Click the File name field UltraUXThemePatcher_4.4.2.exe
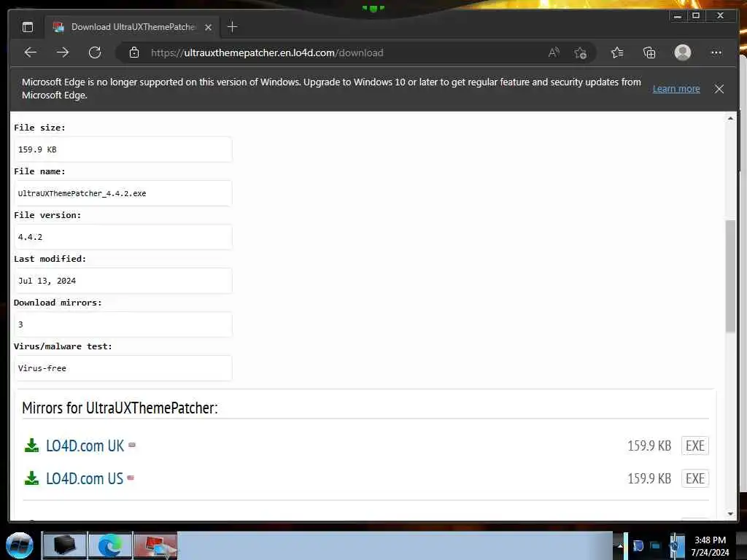747x560 pixels. point(123,193)
